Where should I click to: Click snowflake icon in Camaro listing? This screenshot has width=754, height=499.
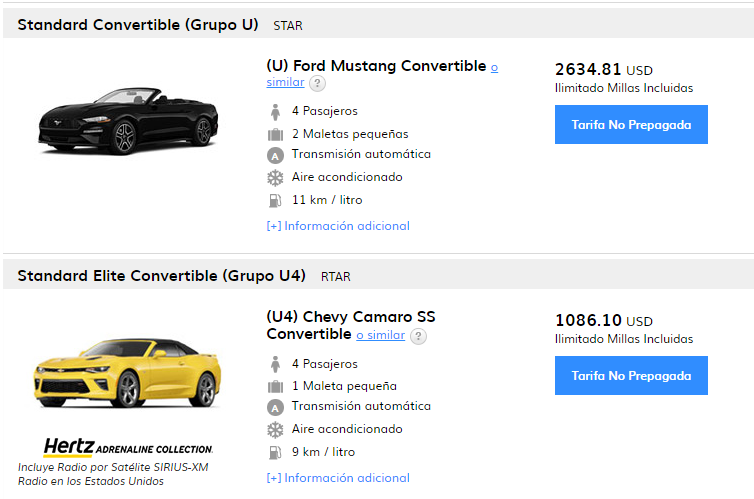[275, 430]
